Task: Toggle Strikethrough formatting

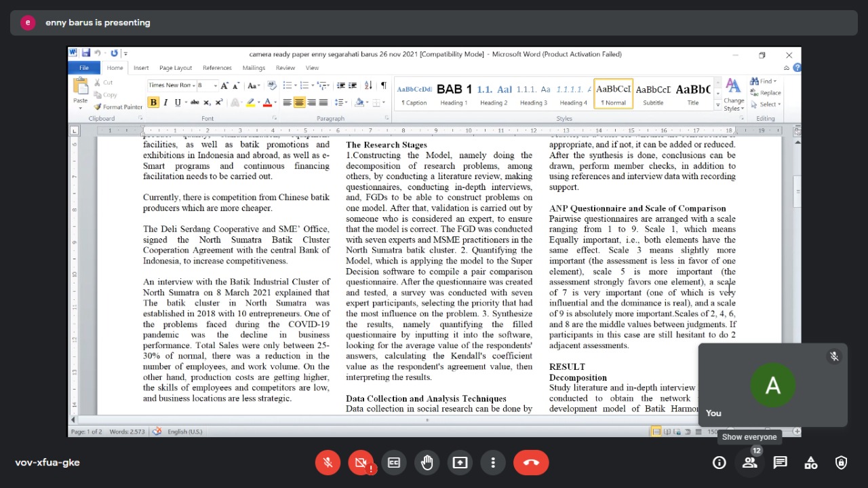Action: pos(195,102)
